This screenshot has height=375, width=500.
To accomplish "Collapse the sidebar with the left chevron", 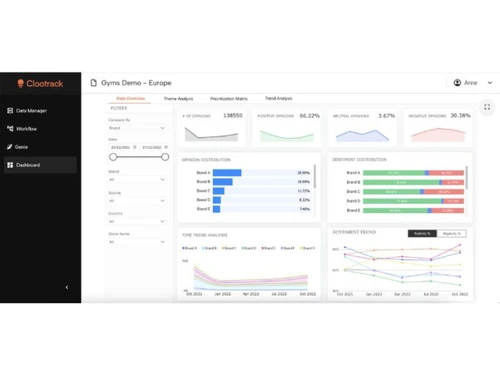I will click(x=67, y=287).
